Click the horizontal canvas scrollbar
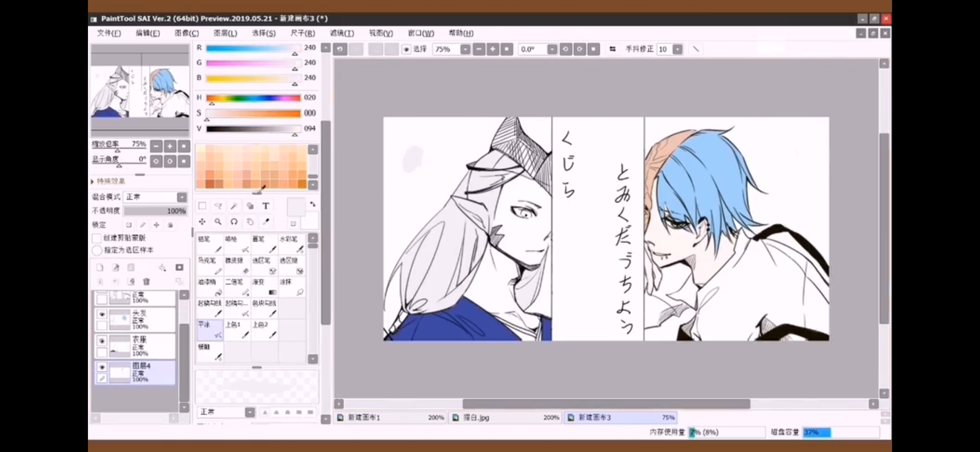The width and height of the screenshot is (980, 452). click(x=606, y=404)
